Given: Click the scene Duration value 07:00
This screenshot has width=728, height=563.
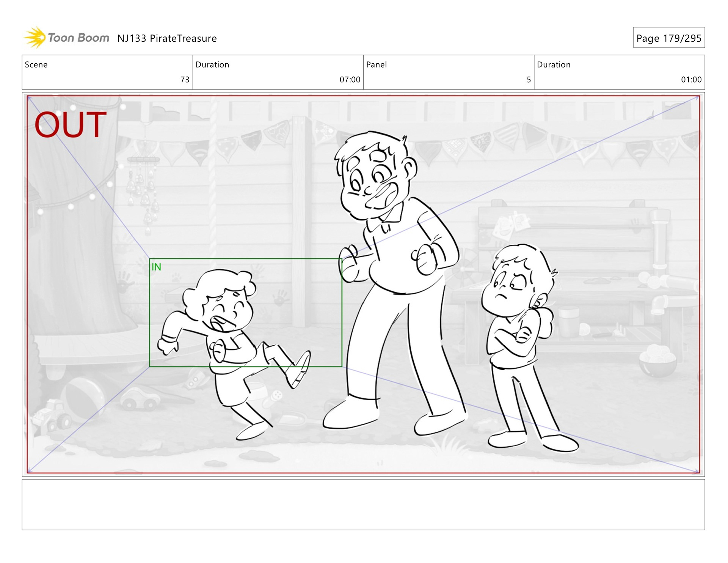Looking at the screenshot, I should click(x=350, y=80).
